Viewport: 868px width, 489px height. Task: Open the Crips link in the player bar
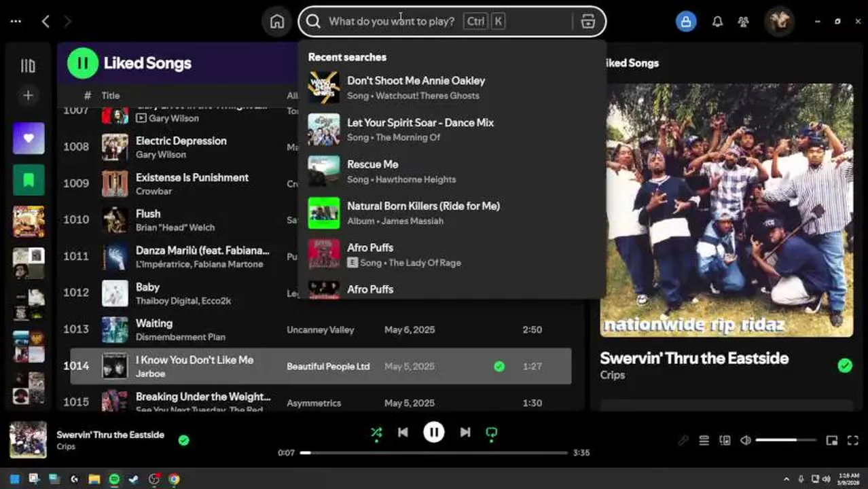point(66,447)
